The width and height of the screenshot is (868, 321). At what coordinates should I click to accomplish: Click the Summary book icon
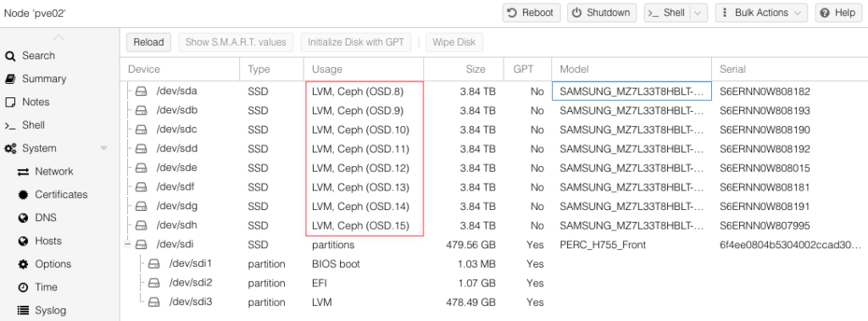point(10,79)
